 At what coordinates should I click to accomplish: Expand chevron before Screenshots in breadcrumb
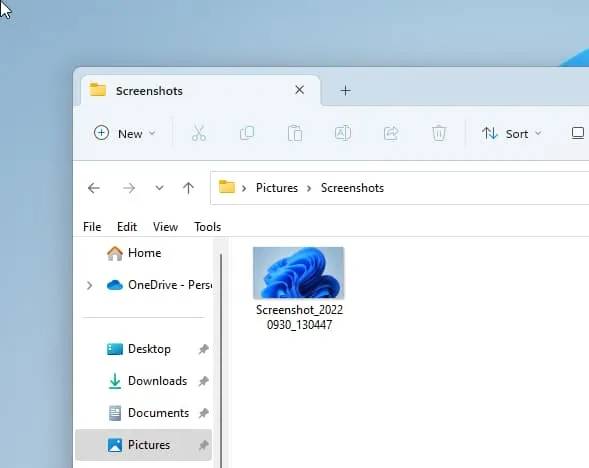309,188
